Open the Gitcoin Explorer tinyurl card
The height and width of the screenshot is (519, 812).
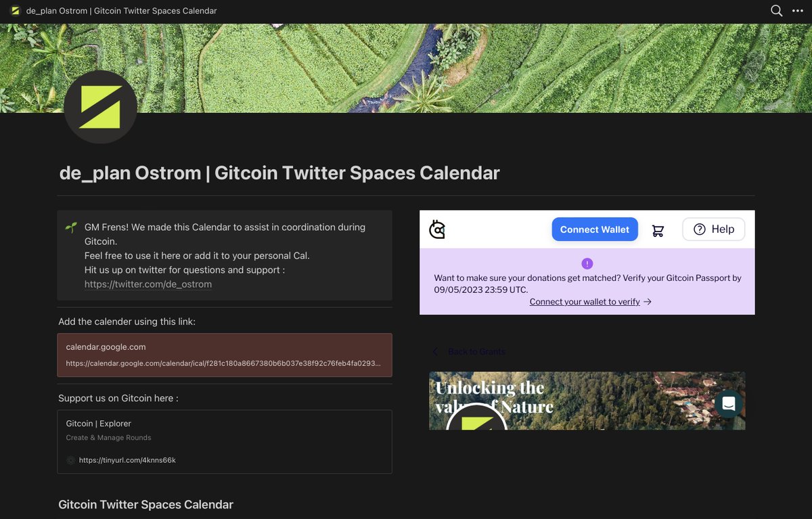(225, 439)
